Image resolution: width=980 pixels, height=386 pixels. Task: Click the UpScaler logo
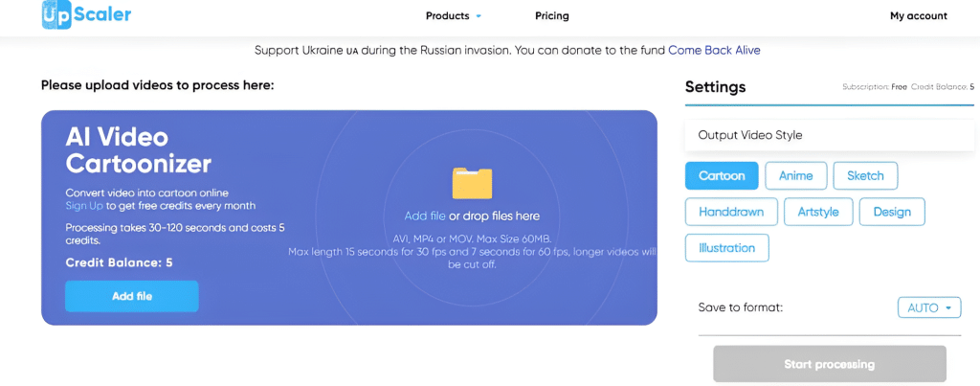click(86, 14)
